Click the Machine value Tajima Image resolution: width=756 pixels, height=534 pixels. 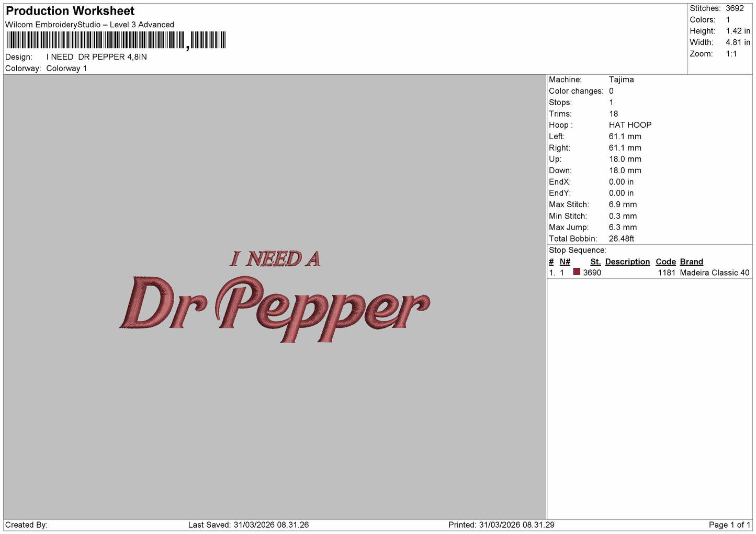click(x=621, y=79)
